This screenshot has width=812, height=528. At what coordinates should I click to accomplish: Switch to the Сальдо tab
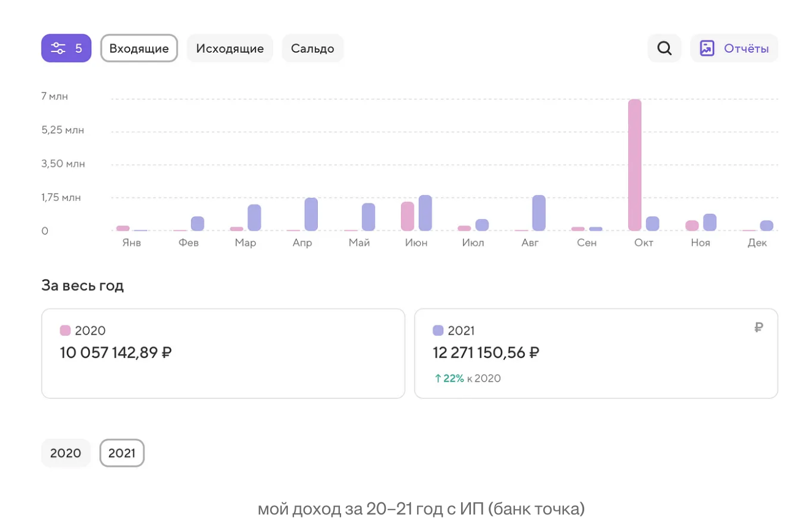point(312,48)
